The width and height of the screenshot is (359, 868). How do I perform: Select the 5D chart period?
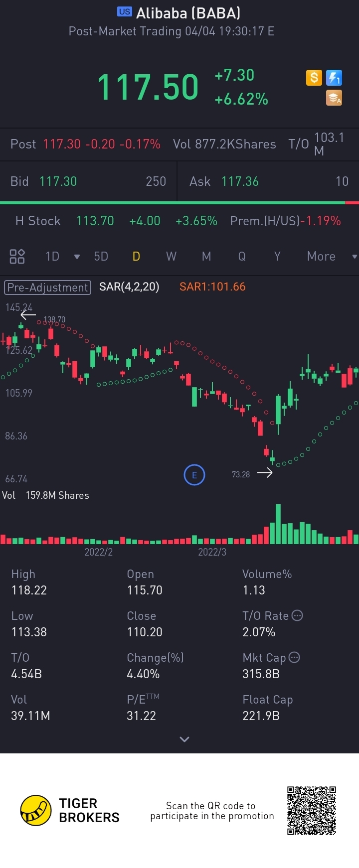tap(101, 256)
